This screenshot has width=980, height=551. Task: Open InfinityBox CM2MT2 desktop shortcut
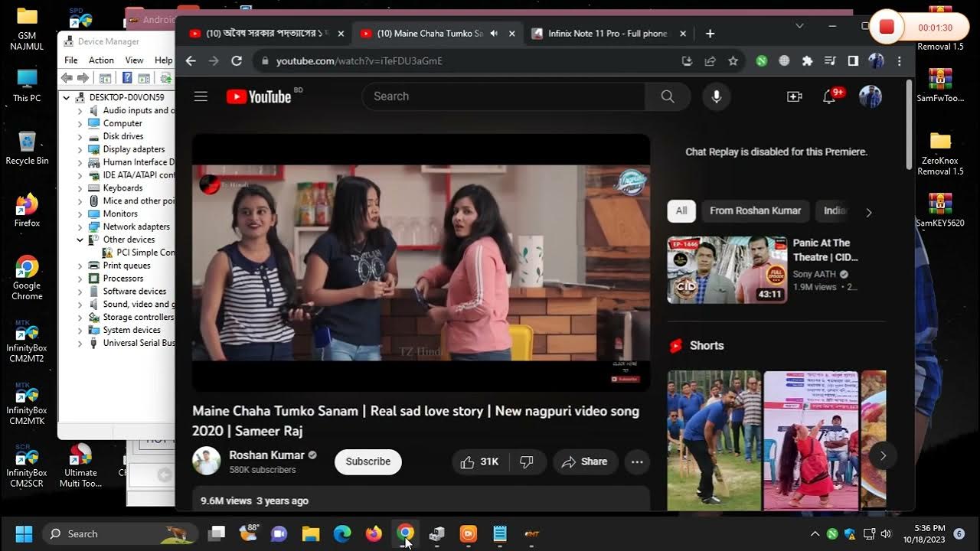click(x=27, y=341)
